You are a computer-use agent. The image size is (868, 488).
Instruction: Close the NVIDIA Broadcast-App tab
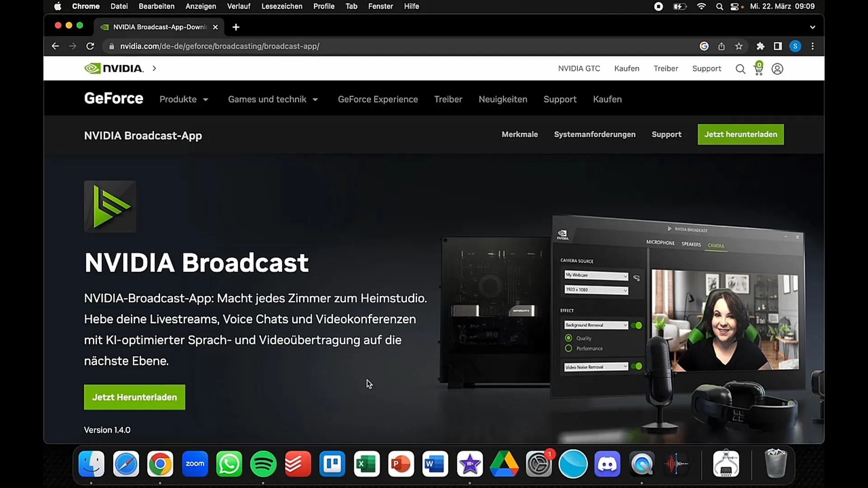(215, 27)
